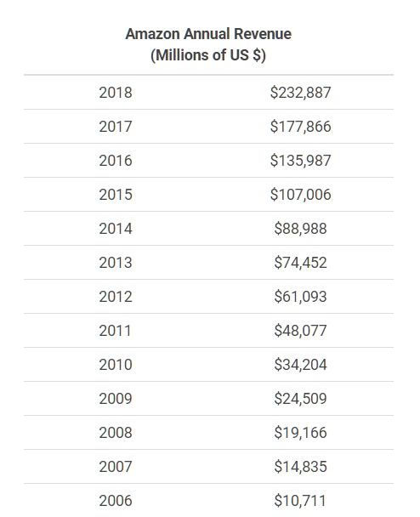Click the $34,204 revenue value
420x517 pixels.
point(300,364)
